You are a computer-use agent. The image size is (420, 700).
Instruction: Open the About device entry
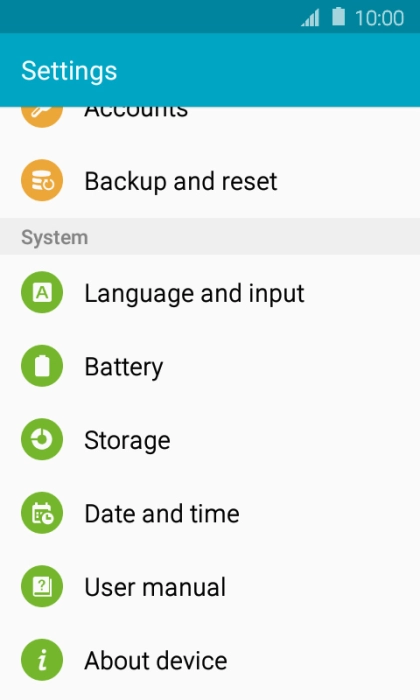(210, 660)
